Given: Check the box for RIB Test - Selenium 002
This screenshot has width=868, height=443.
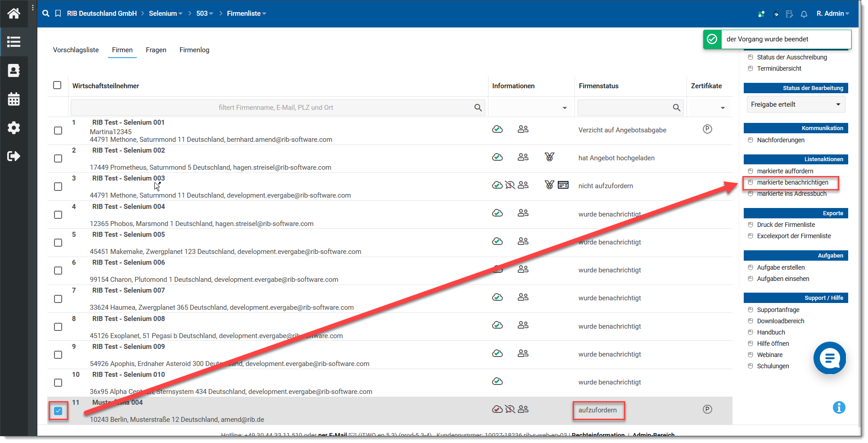Looking at the screenshot, I should 58,158.
